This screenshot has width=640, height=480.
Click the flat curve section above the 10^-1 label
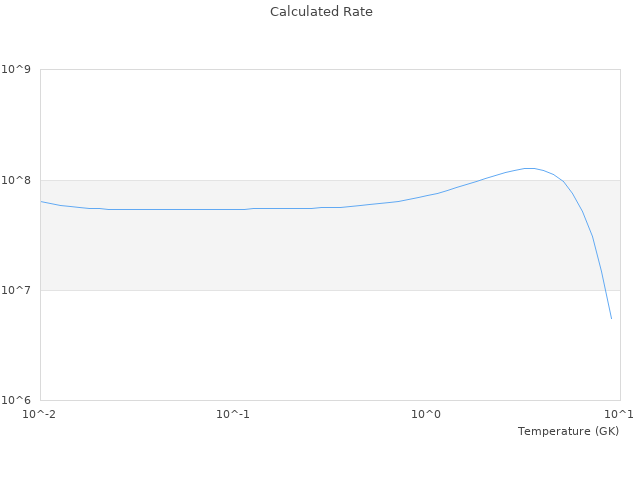(x=233, y=209)
